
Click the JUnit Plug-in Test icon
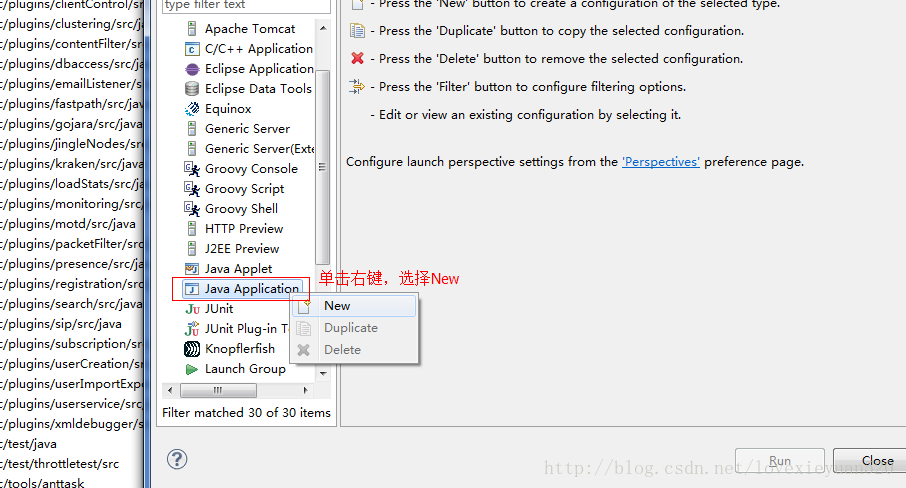(192, 329)
